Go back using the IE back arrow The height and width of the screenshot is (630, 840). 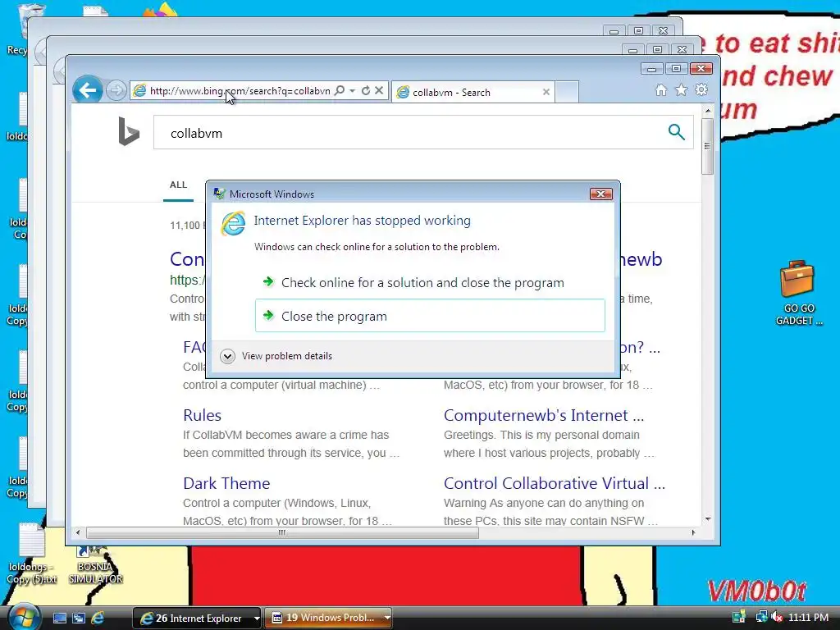[x=87, y=90]
